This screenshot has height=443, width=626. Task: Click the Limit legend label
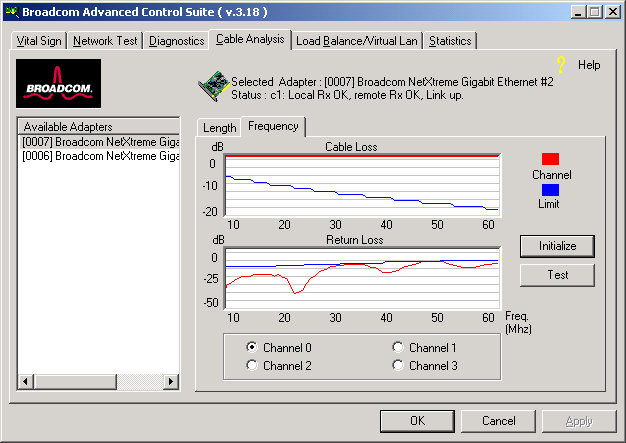[549, 204]
